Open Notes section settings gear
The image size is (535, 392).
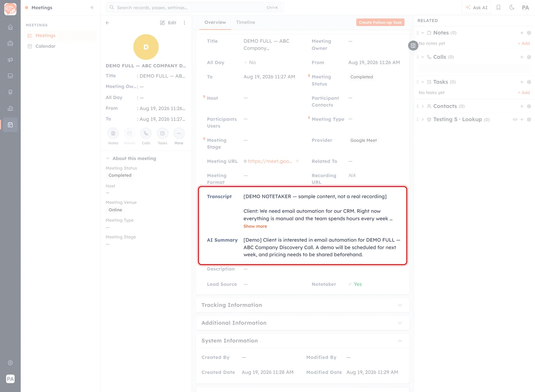(529, 33)
